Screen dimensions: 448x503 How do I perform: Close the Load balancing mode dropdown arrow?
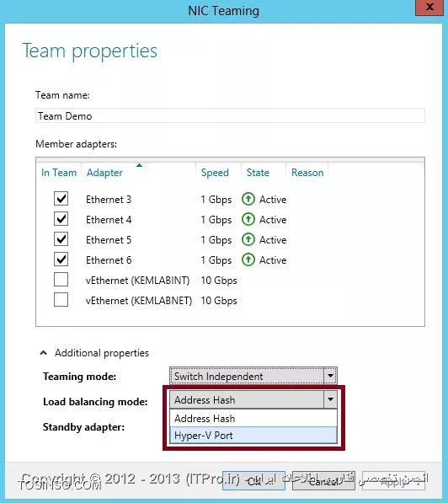pos(330,399)
